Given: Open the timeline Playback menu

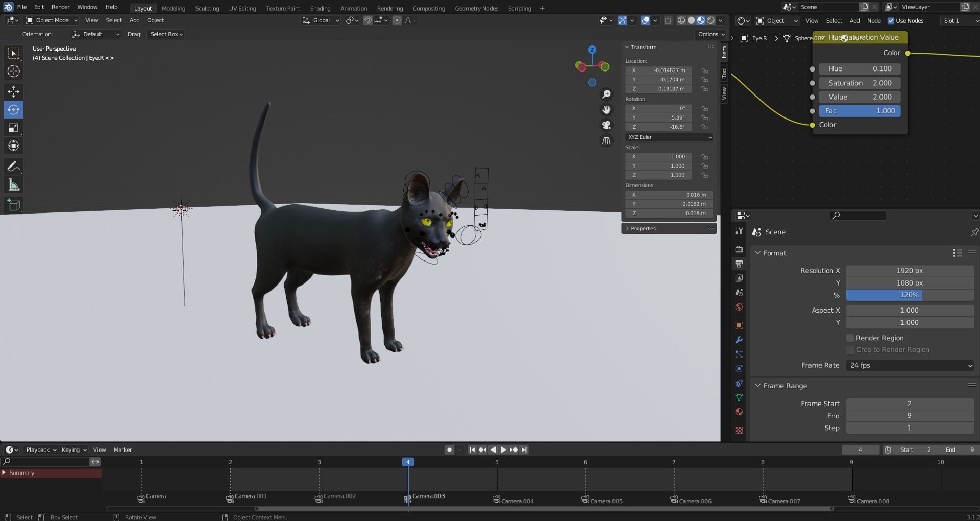Looking at the screenshot, I should tap(41, 450).
